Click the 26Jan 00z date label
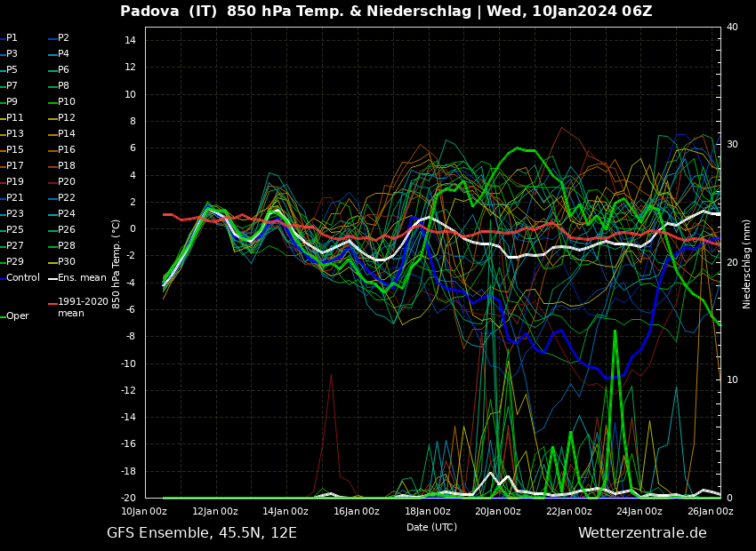 tap(711, 512)
